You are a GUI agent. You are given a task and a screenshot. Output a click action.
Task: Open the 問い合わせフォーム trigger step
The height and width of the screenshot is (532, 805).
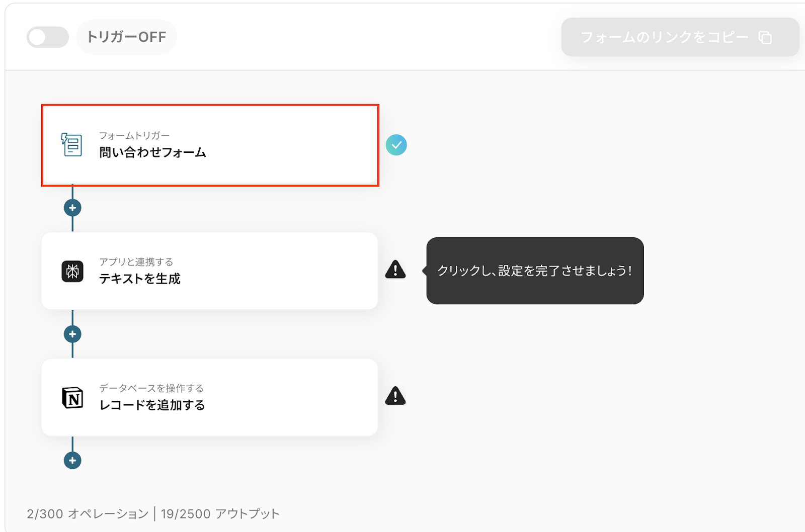pyautogui.click(x=210, y=145)
